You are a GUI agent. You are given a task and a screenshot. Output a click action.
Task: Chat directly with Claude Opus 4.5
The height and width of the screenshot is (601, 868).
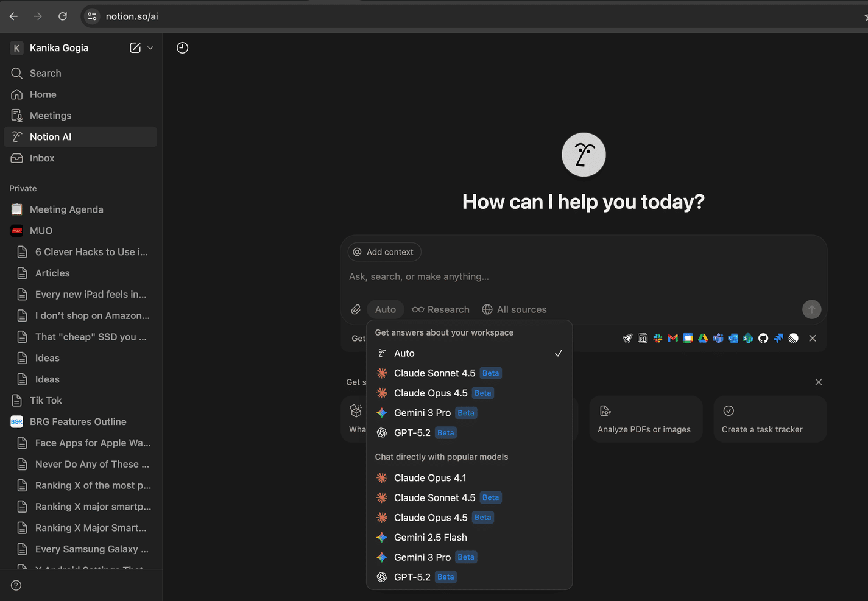469,518
